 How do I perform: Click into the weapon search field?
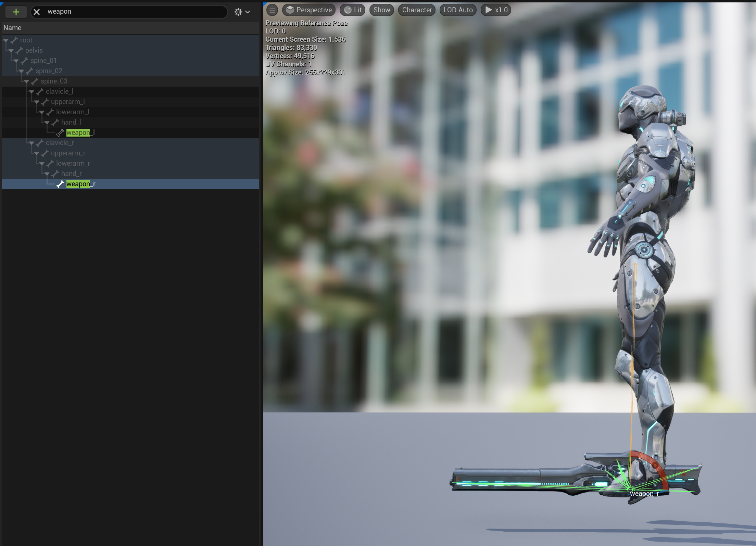click(x=137, y=12)
